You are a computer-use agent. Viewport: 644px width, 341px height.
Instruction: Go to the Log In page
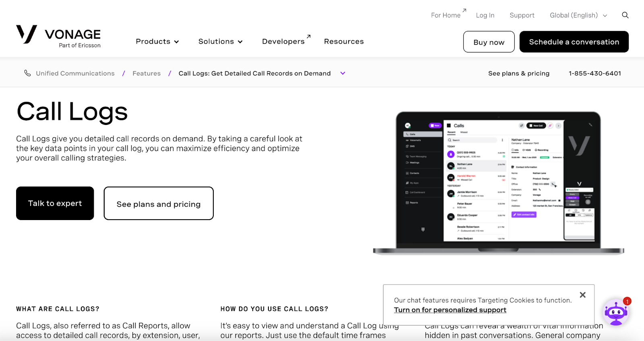coord(485,15)
